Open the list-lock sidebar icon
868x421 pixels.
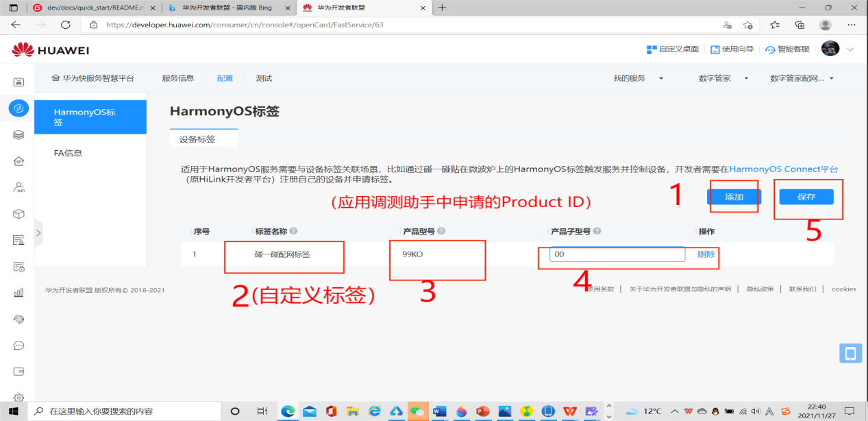point(18,266)
